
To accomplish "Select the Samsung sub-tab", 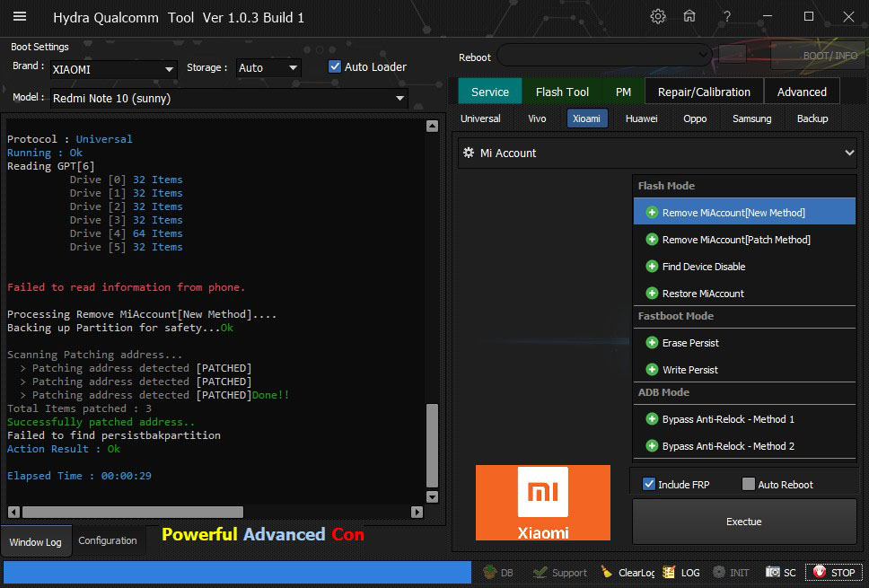I will click(751, 118).
